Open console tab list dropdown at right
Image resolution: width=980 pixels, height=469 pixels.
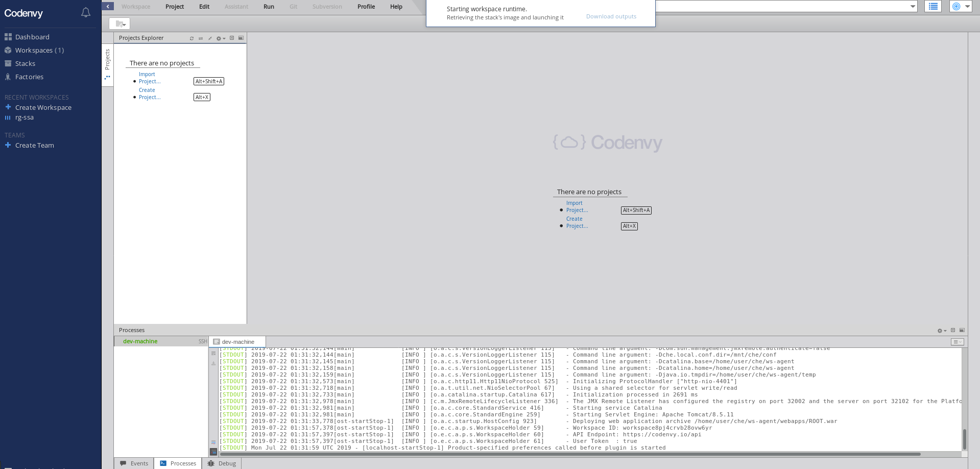click(x=958, y=342)
